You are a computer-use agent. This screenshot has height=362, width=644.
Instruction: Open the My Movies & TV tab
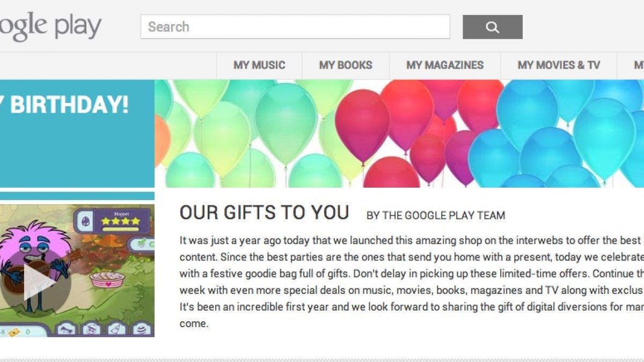pyautogui.click(x=559, y=65)
